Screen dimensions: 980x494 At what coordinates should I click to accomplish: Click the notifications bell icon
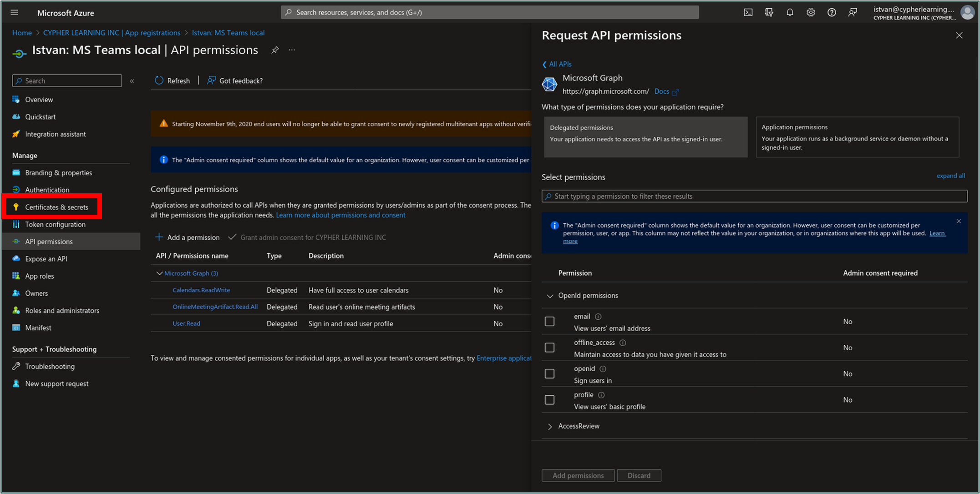pos(790,12)
